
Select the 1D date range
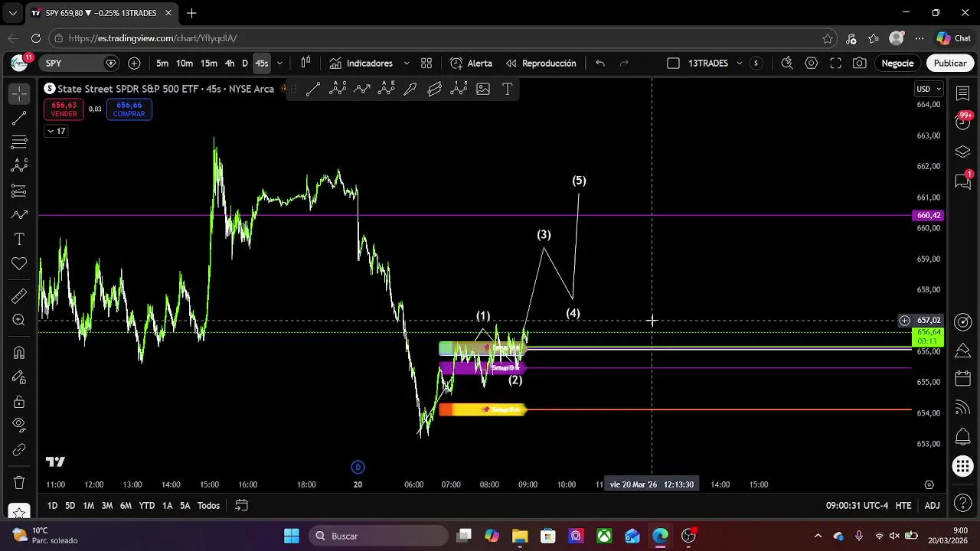pyautogui.click(x=52, y=505)
